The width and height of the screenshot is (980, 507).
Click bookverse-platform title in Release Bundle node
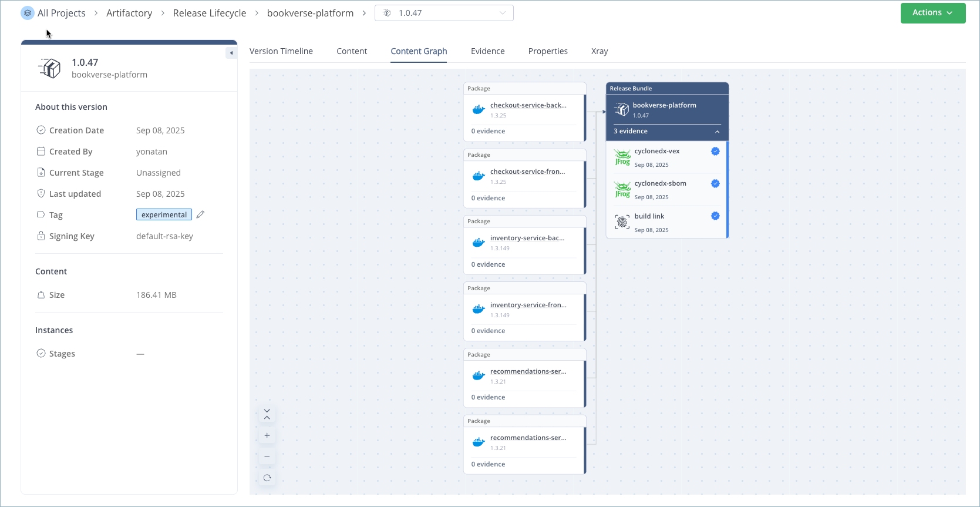[664, 105]
